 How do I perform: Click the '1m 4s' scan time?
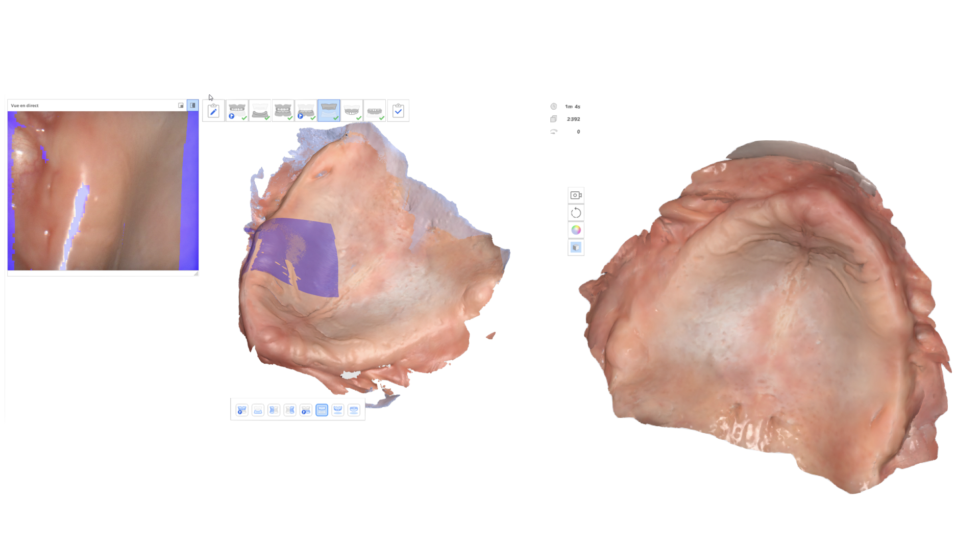(x=573, y=107)
